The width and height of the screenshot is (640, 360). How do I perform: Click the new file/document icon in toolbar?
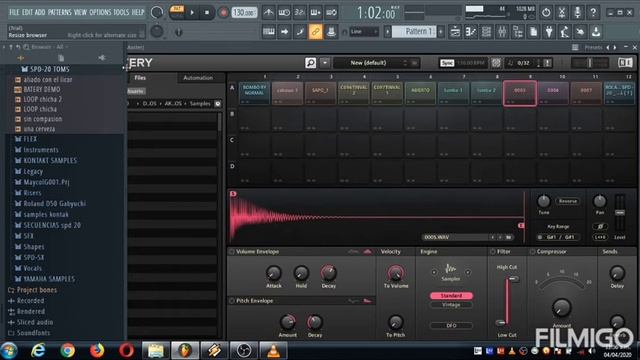pyautogui.click(x=533, y=31)
